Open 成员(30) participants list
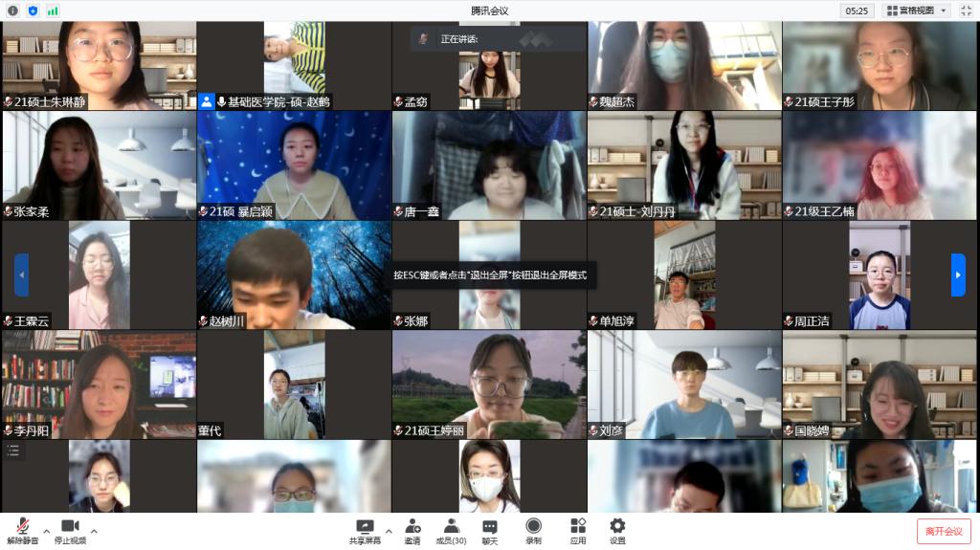This screenshot has width=980, height=550. (x=451, y=530)
